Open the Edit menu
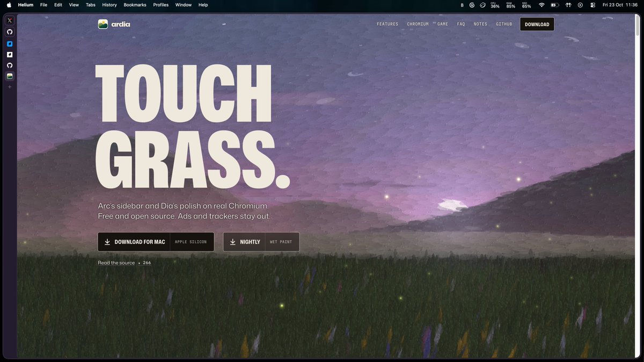Viewport: 644px width, 362px height. (x=58, y=5)
